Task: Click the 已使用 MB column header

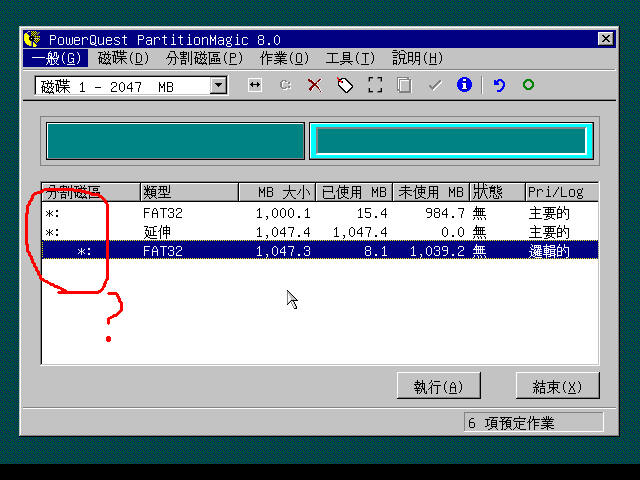Action: [x=354, y=192]
